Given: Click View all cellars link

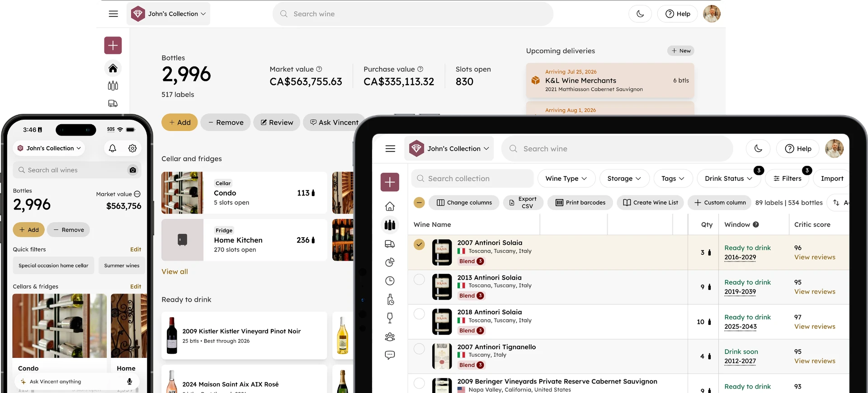Looking at the screenshot, I should click(x=175, y=272).
